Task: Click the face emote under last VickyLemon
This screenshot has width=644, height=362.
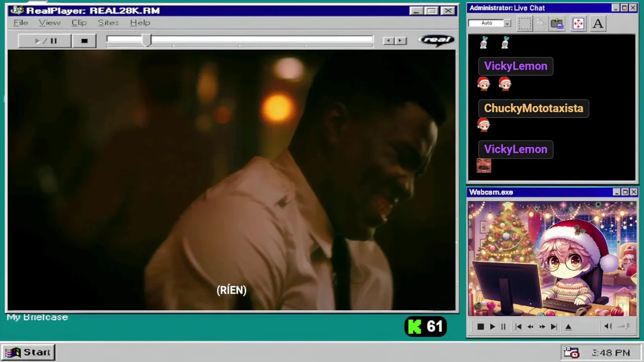Action: coord(484,165)
